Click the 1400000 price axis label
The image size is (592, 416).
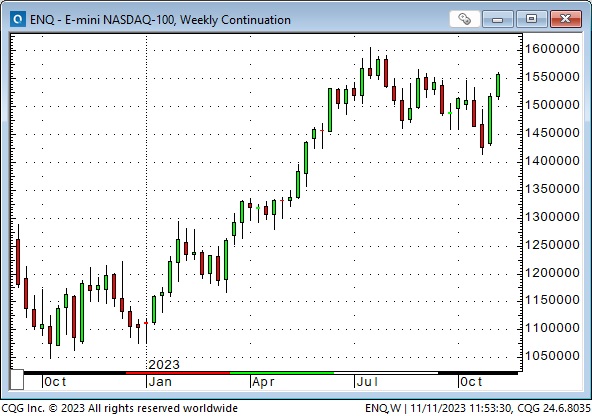[x=552, y=160]
